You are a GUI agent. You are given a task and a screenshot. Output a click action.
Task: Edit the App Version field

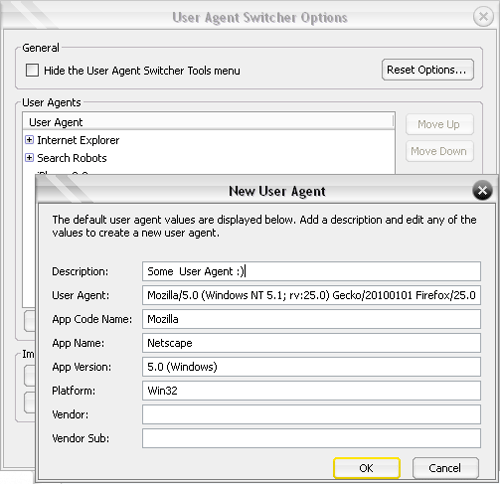(311, 367)
